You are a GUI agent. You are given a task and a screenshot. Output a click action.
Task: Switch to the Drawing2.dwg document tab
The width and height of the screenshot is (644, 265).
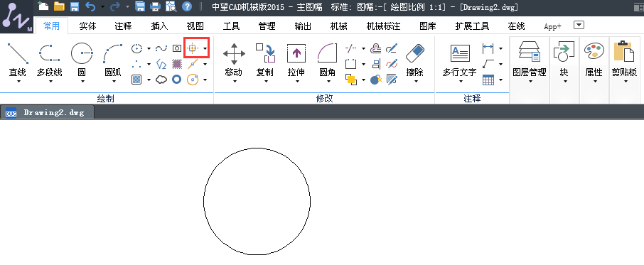(48, 112)
